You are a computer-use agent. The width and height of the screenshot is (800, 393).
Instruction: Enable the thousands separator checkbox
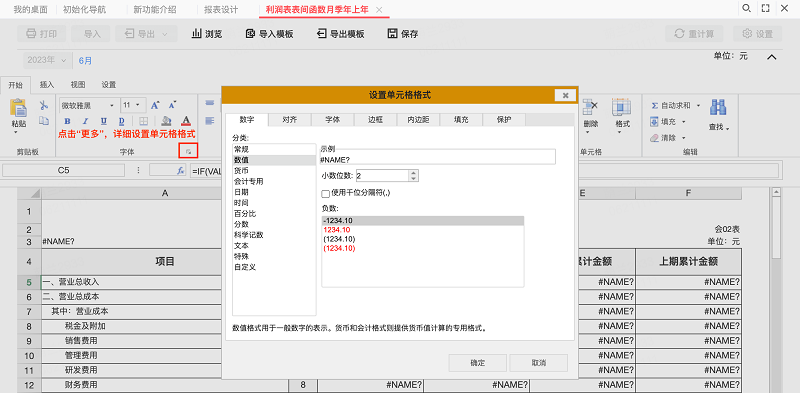(325, 193)
